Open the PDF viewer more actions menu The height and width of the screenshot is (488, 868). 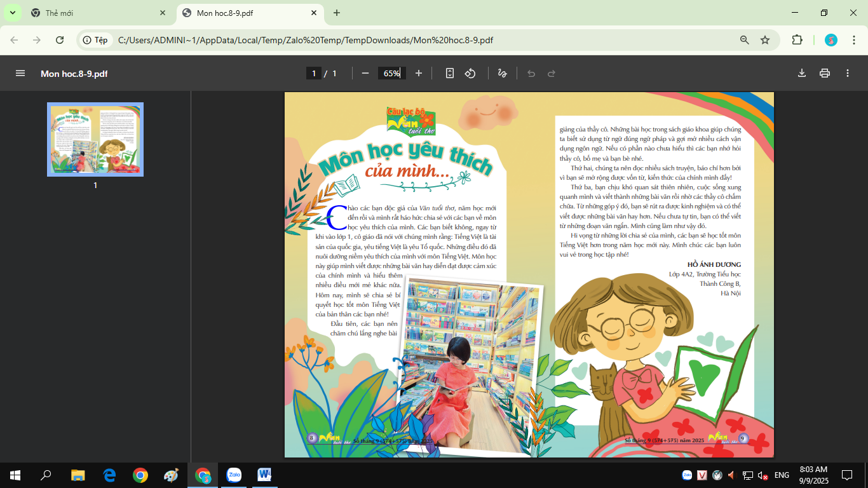pos(848,73)
